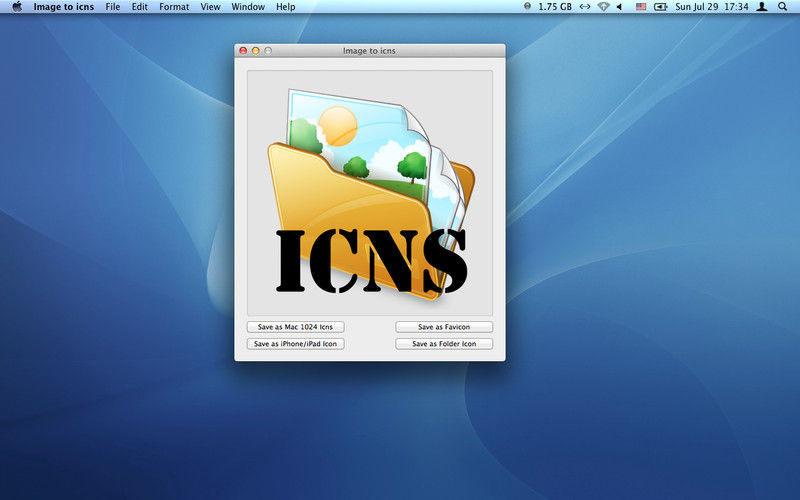The width and height of the screenshot is (800, 500).
Task: Click the Image to icns window title
Action: (x=369, y=51)
